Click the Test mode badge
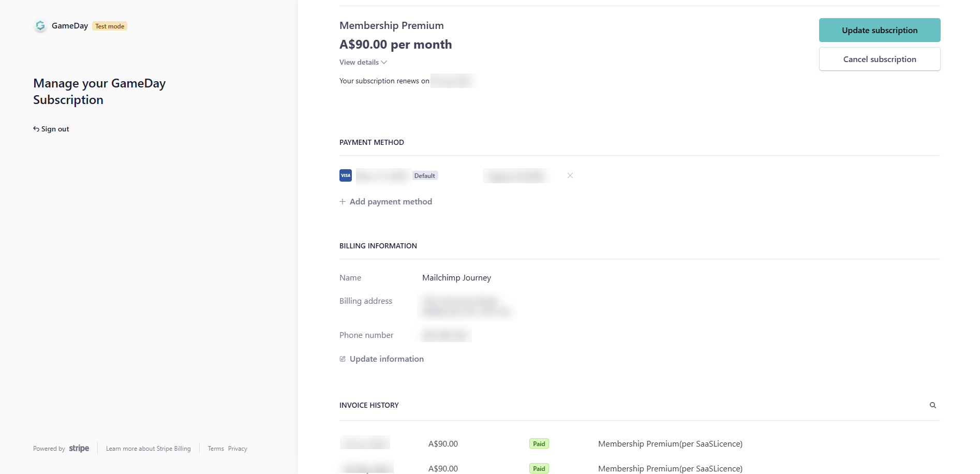Viewport: 980px width, 474px height. click(x=110, y=26)
